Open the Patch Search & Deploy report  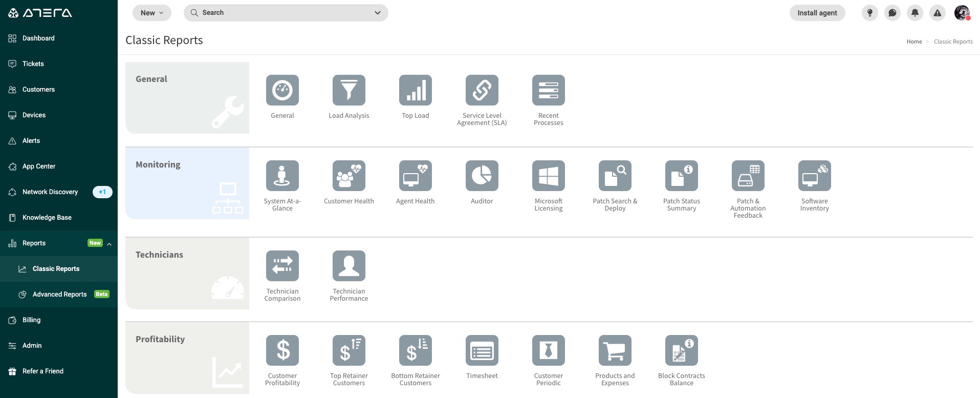pyautogui.click(x=615, y=176)
